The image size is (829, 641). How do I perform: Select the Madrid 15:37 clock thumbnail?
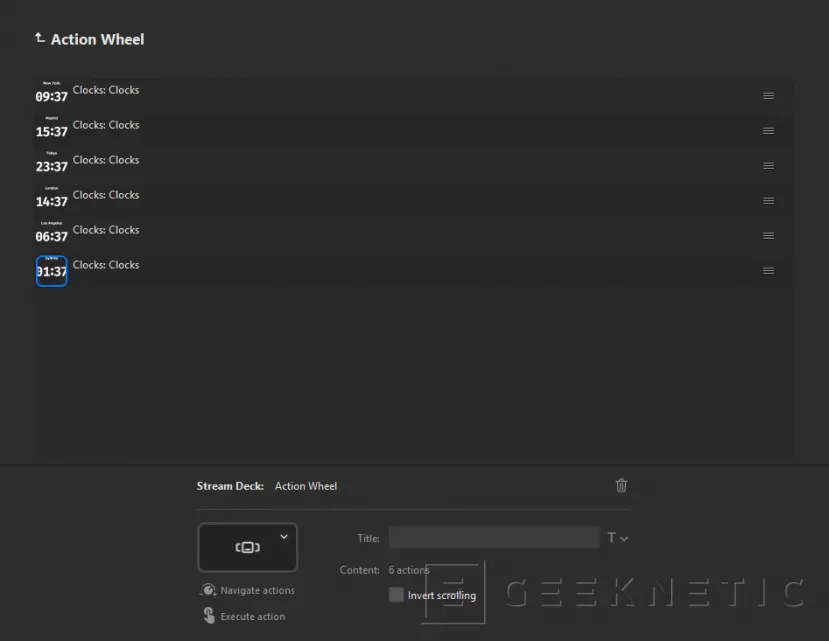coord(52,128)
